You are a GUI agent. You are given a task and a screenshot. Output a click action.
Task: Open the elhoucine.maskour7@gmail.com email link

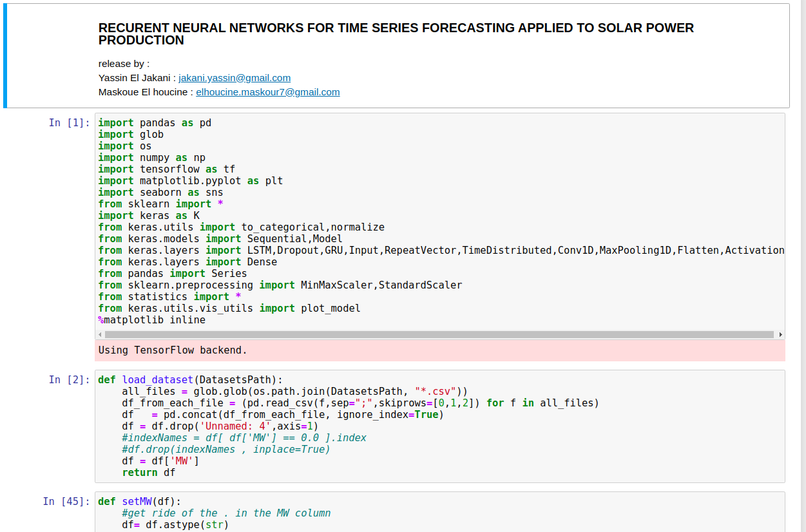tap(267, 91)
